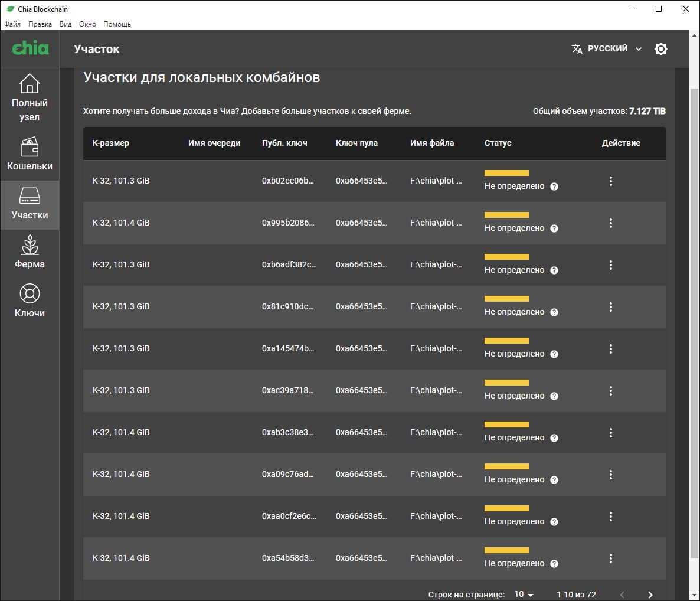Open actions menu for plot 0xaa0cf2e6c
The width and height of the screenshot is (700, 601).
[611, 517]
